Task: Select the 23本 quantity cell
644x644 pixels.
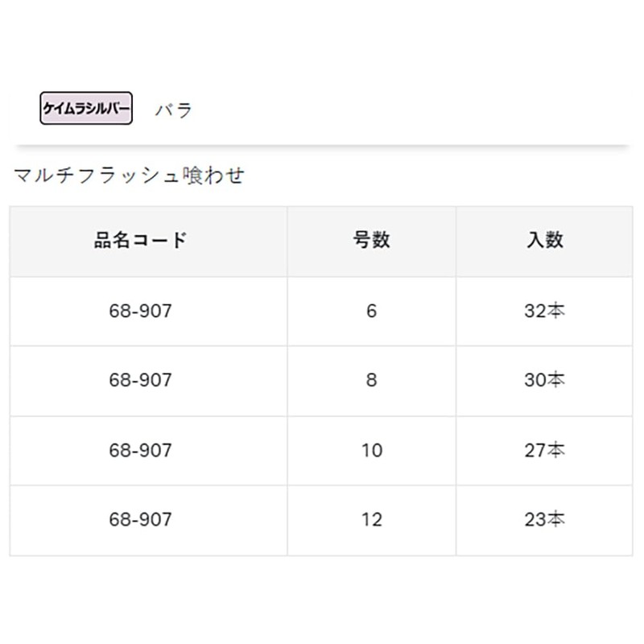Action: (544, 520)
